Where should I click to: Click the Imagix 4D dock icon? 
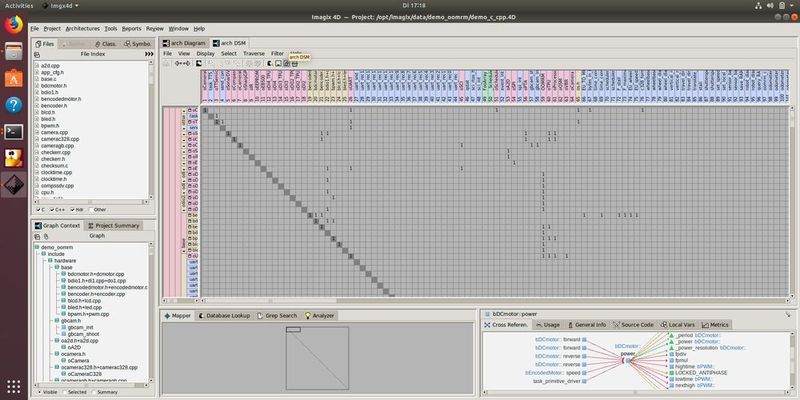[x=14, y=185]
